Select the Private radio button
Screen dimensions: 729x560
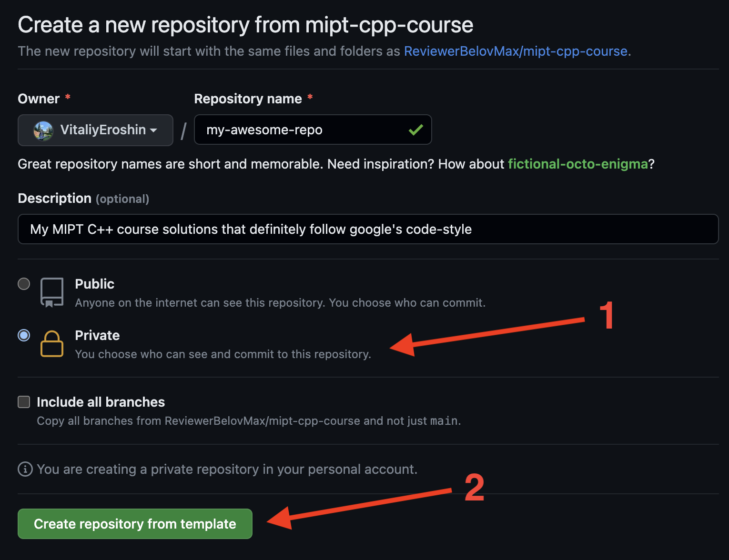24,335
